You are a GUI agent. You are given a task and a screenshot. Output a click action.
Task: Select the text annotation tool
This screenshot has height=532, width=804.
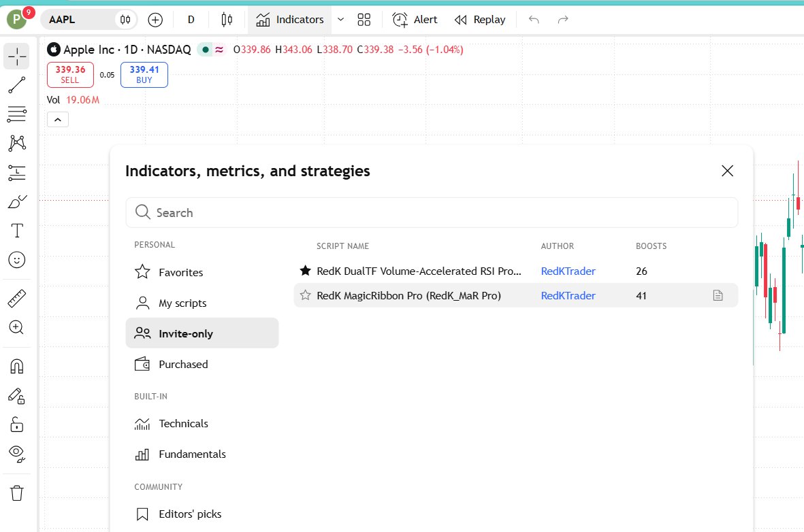point(16,231)
